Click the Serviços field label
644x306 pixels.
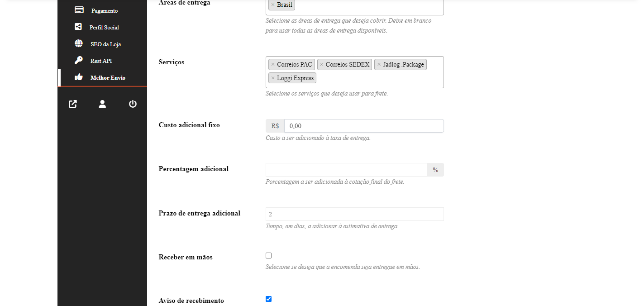172,62
